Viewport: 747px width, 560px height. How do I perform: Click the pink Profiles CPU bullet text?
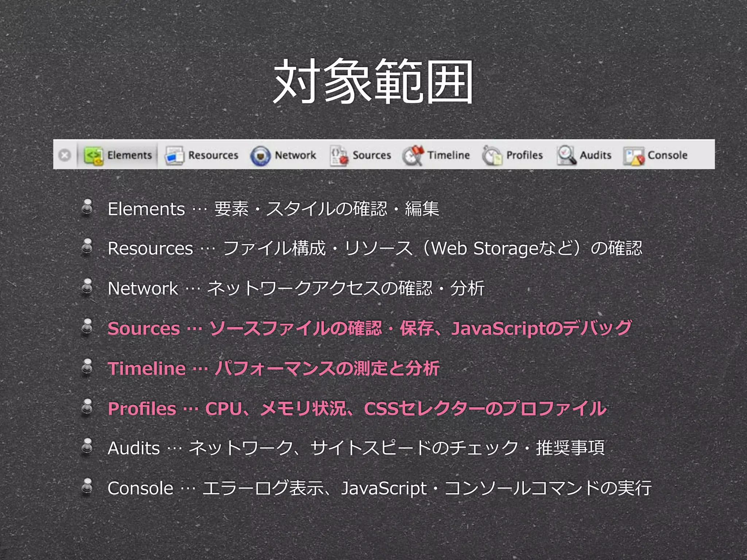tap(357, 408)
